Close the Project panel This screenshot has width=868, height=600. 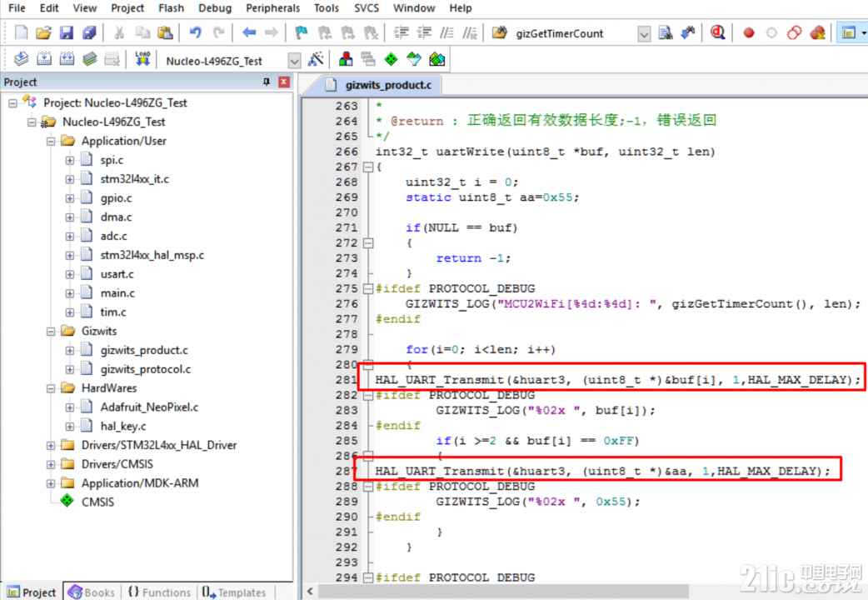[284, 82]
